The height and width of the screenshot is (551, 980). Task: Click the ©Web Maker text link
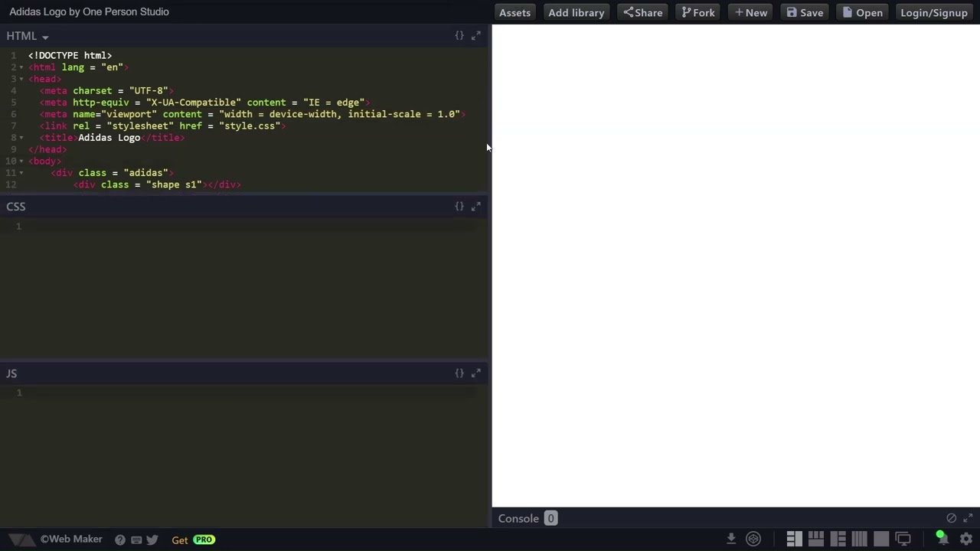coord(71,540)
